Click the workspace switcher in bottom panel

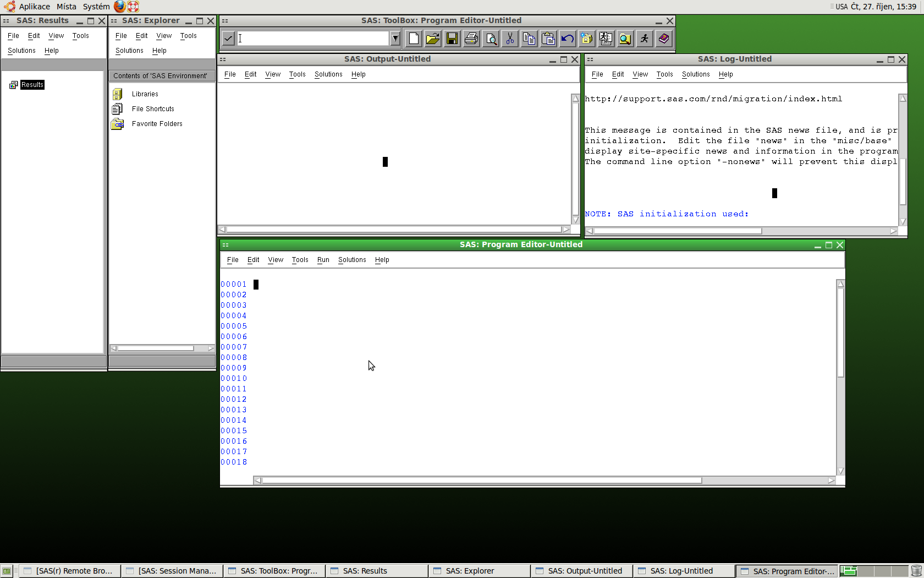873,571
